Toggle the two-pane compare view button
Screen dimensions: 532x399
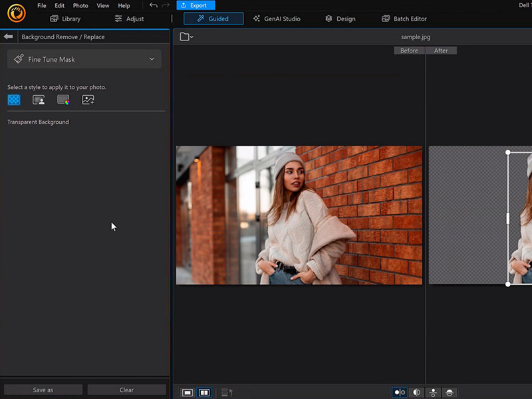[204, 392]
